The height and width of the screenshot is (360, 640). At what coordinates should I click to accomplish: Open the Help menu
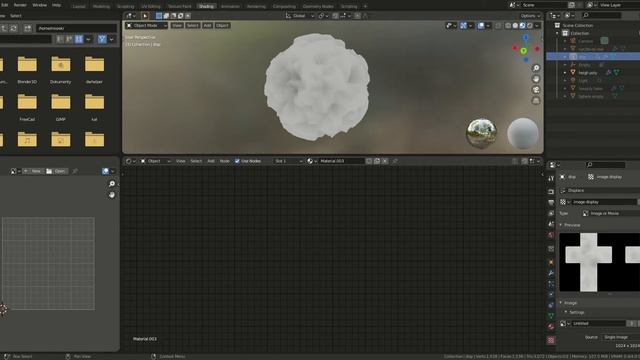(x=56, y=5)
